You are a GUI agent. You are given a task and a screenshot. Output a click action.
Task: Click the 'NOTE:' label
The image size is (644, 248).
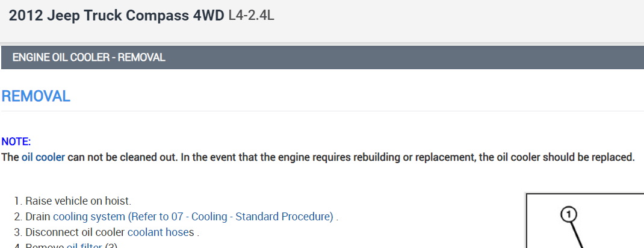pos(16,142)
